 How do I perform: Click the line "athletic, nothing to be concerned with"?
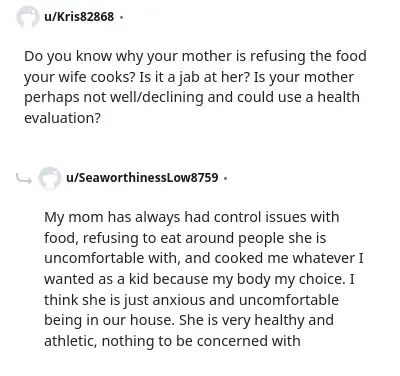click(172, 341)
